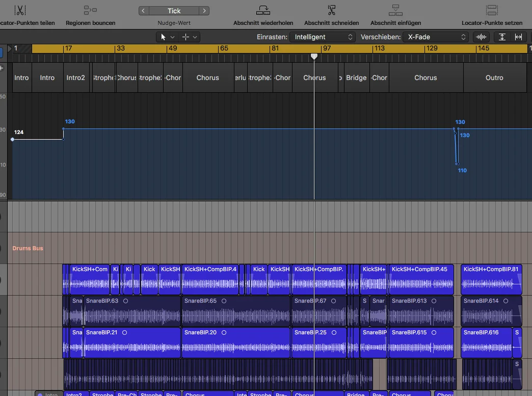Select the SnareBIP.614 region
Image resolution: width=532 pixels, height=396 pixels.
click(x=491, y=311)
